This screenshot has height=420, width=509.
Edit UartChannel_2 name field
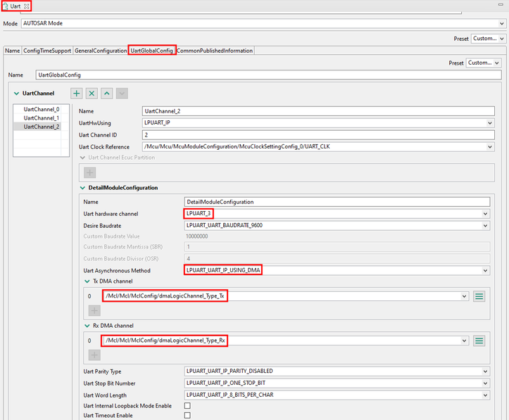(x=318, y=111)
